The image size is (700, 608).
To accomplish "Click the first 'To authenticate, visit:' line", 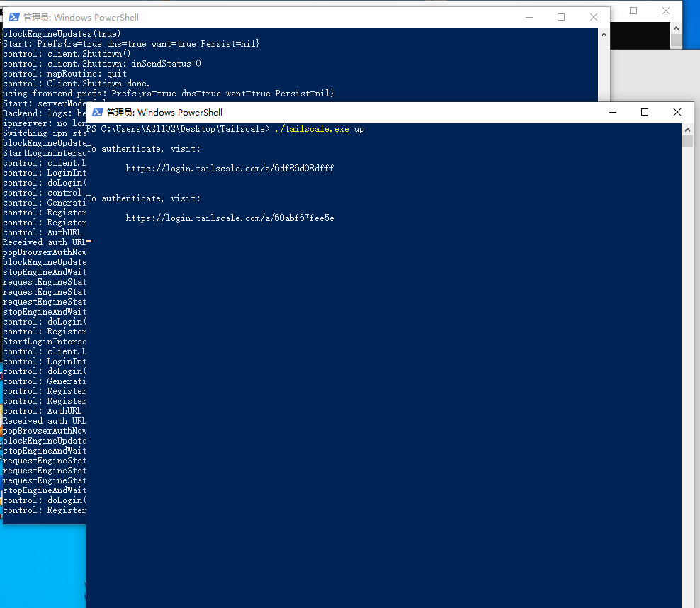I will [143, 149].
